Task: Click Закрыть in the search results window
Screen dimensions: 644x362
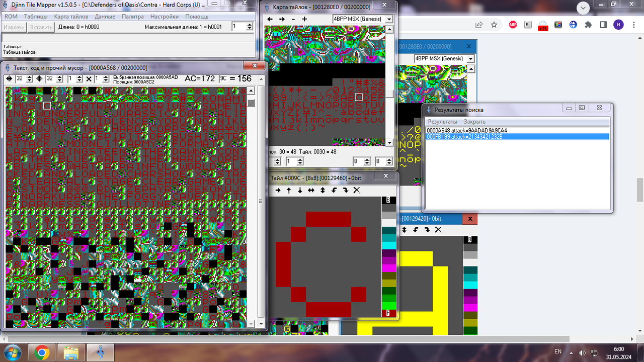Action: 475,122
